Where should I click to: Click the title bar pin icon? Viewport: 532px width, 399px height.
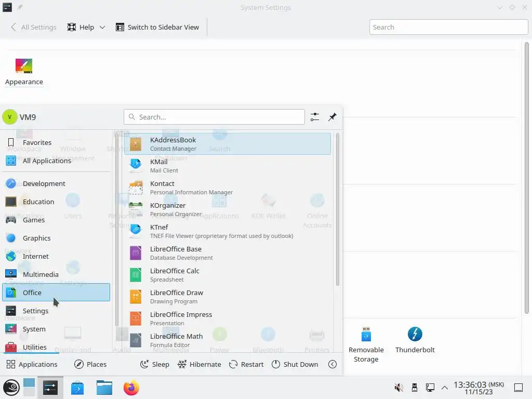(x=20, y=7)
